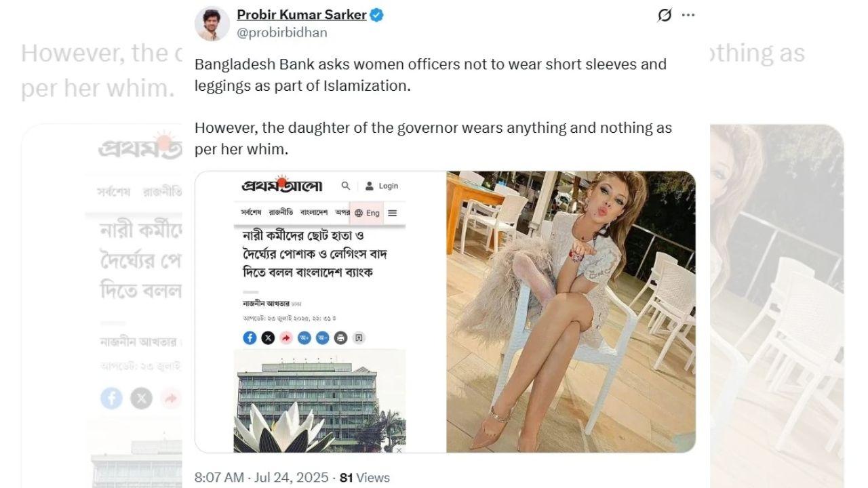
Task: Click the Login button in article screenshot
Action: [x=382, y=186]
